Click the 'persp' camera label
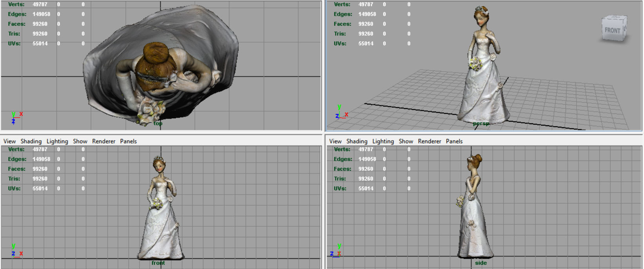Screen dimensions: 644x269 click(x=481, y=123)
